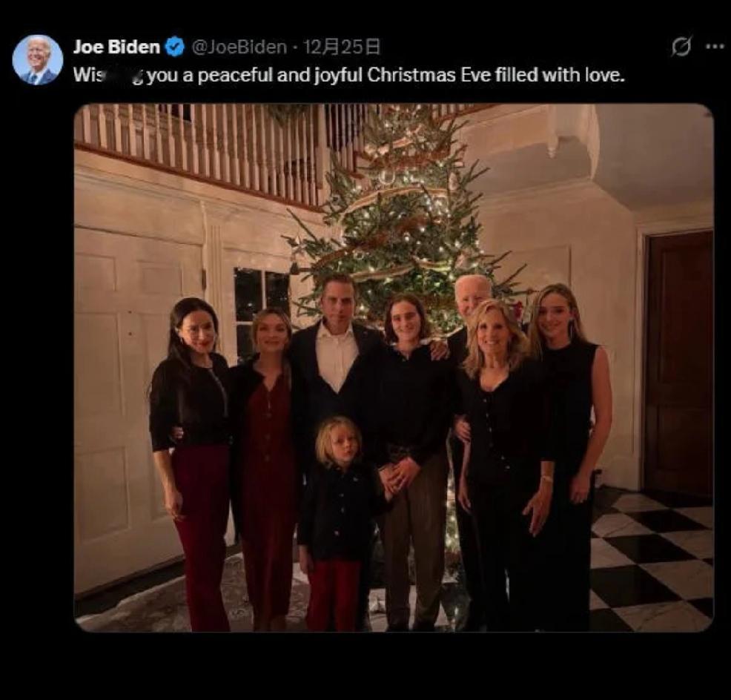This screenshot has width=731, height=700.
Task: Click the @JoeBiden handle
Action: point(239,47)
